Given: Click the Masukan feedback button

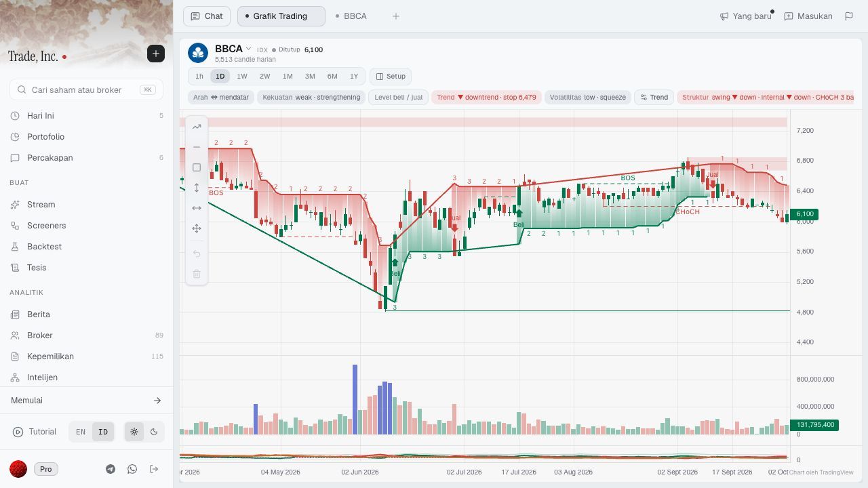Looking at the screenshot, I should pos(808,16).
